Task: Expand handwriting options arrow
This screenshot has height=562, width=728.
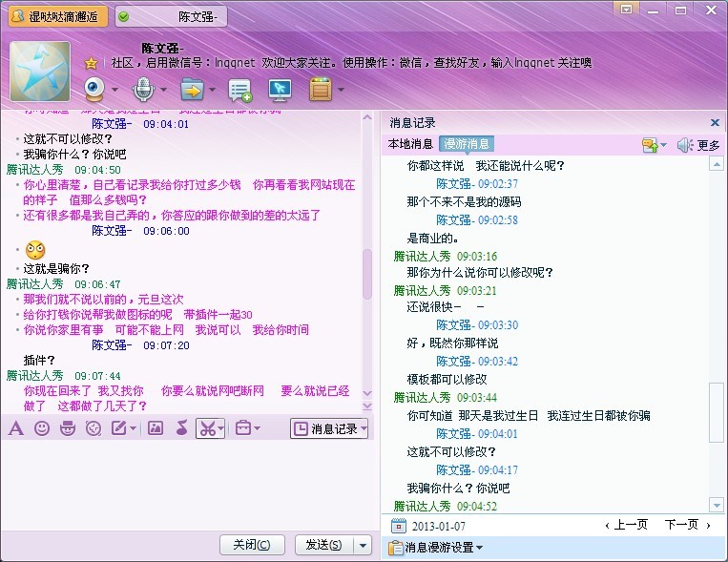Action: (x=133, y=428)
